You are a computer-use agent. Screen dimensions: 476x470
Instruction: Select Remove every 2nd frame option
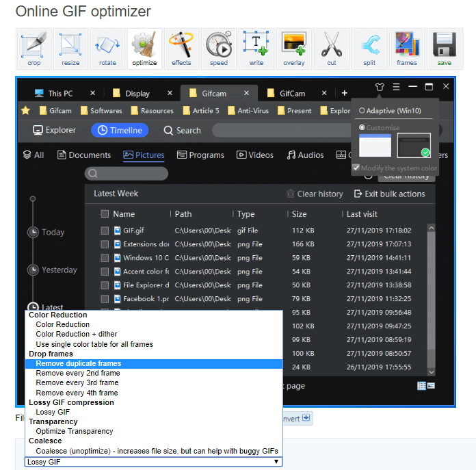tap(78, 373)
